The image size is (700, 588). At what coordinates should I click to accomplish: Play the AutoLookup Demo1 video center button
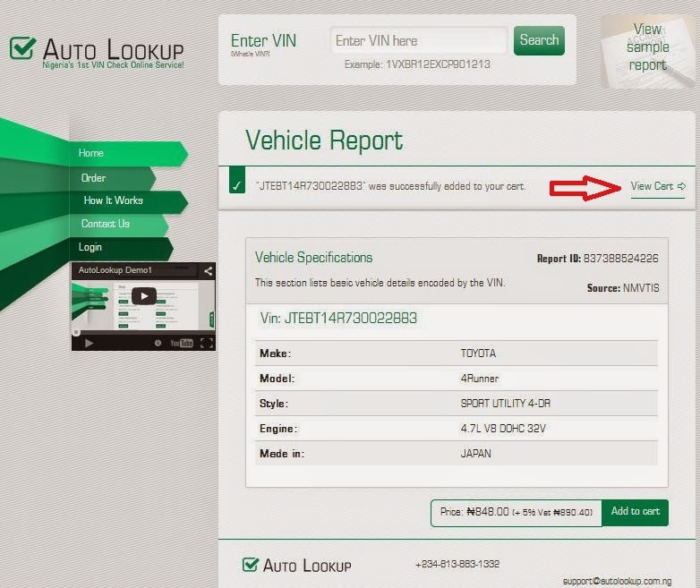point(144,296)
